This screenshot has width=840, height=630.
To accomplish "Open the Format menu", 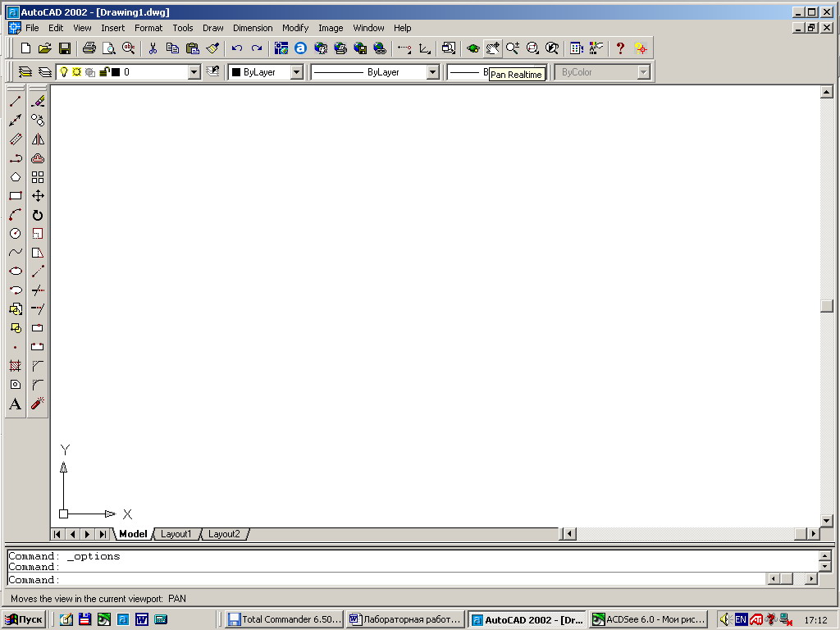I will point(148,28).
